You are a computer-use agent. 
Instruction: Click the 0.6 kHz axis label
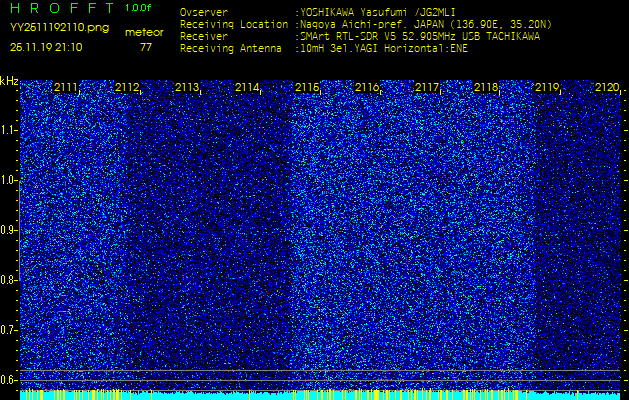pyautogui.click(x=8, y=380)
